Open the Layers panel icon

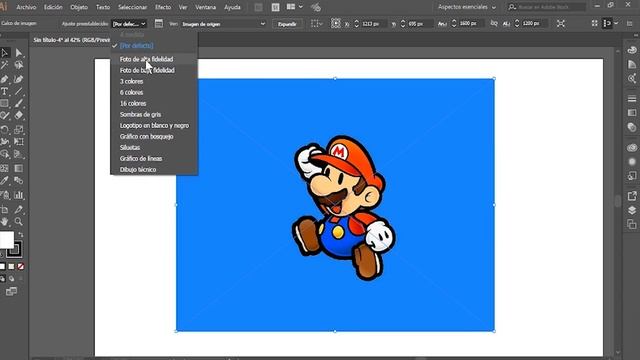(632, 210)
